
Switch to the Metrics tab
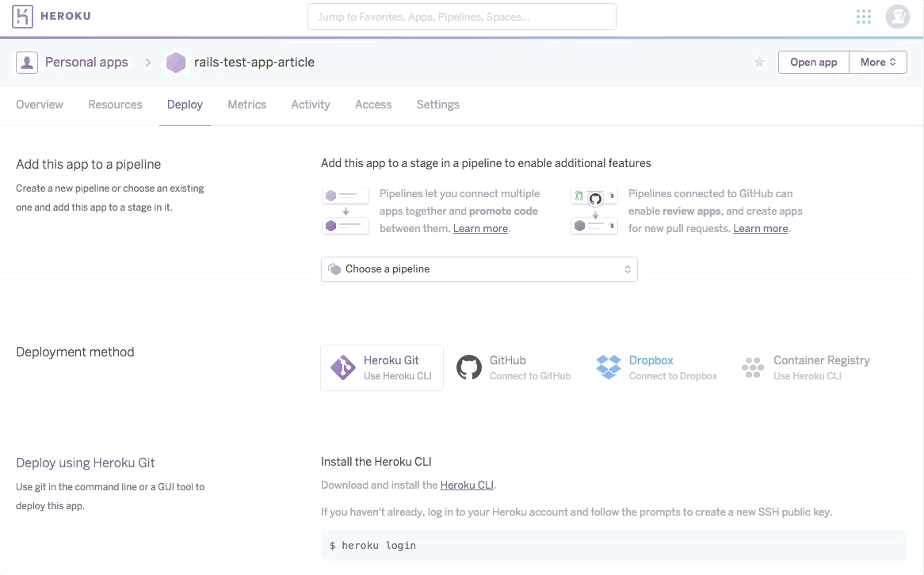[x=247, y=105]
